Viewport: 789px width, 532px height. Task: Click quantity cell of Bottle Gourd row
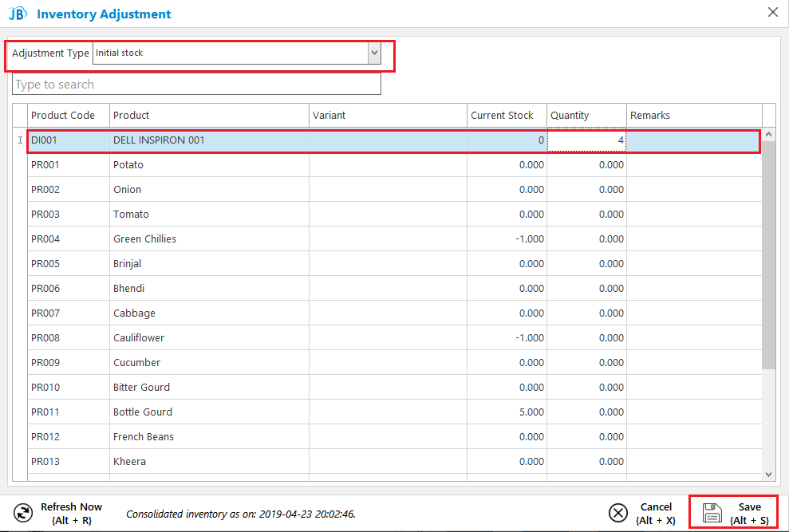[x=586, y=412]
